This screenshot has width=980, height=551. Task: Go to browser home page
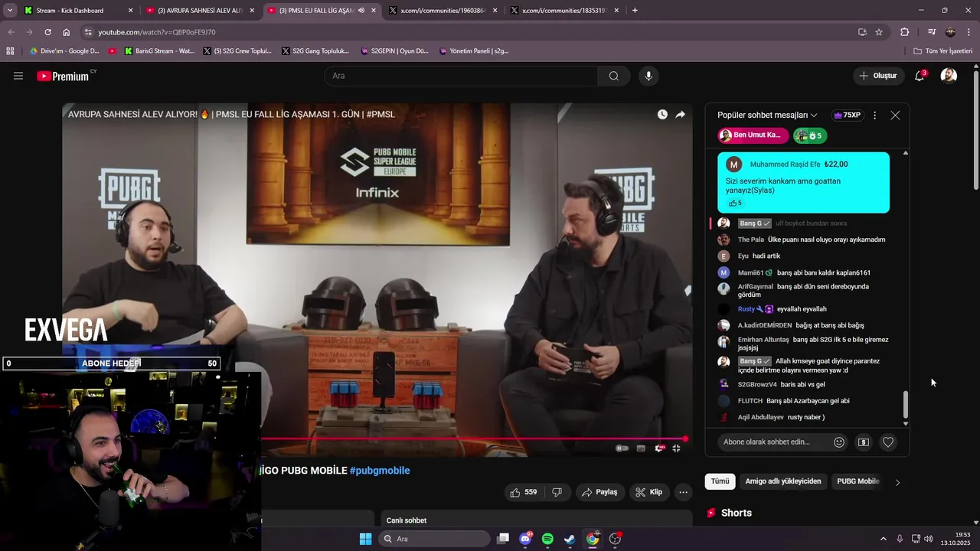pyautogui.click(x=66, y=32)
